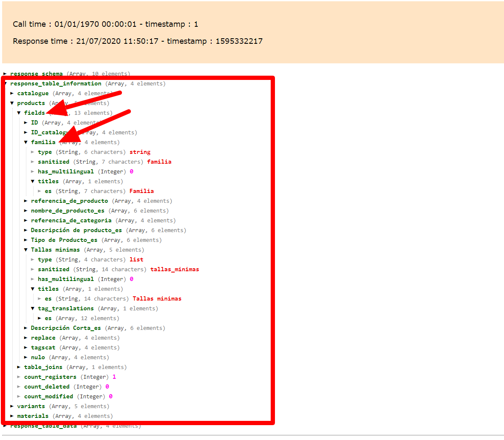
Task: Expand the sanitized property under familia
Action: 54,162
